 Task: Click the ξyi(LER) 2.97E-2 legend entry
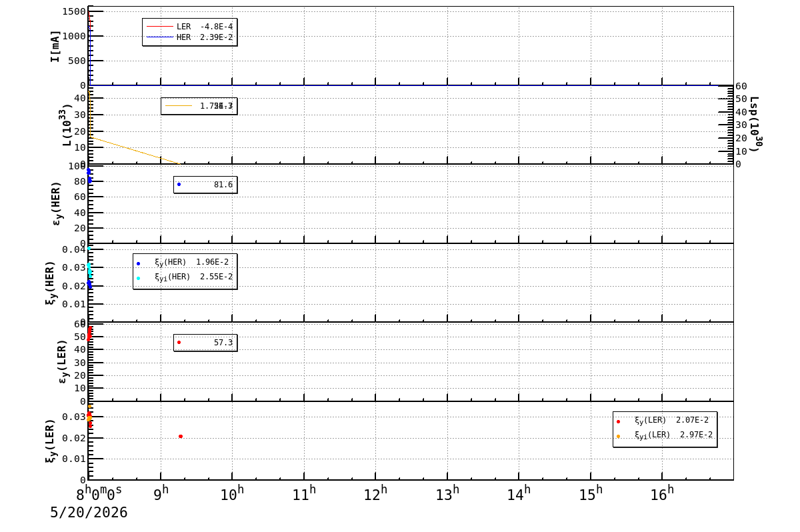click(665, 435)
